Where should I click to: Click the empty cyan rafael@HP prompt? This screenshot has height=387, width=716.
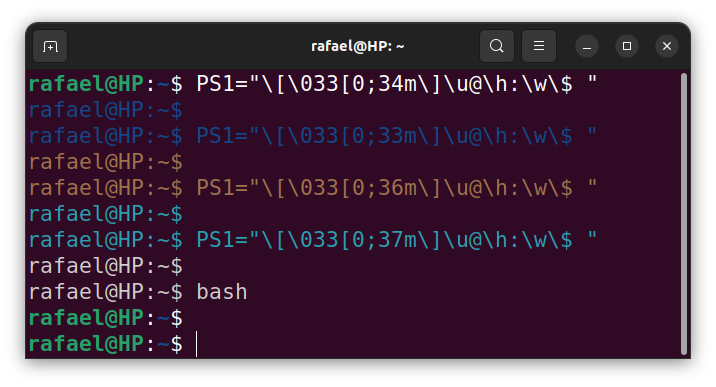click(105, 214)
